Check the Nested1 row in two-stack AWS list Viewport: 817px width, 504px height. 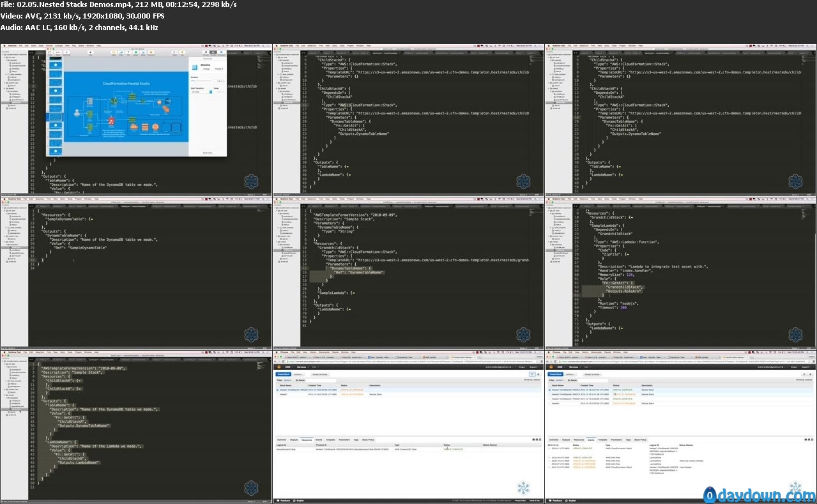(278, 395)
